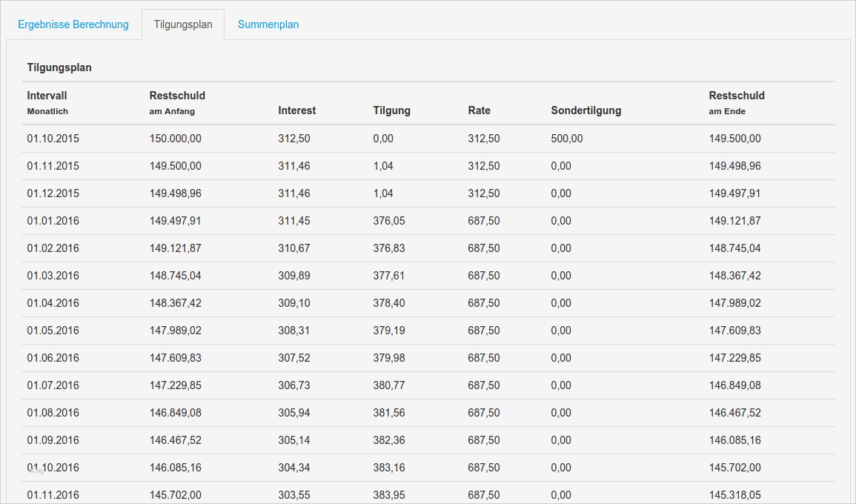Click the Sondertilgung column header
The height and width of the screenshot is (504, 856).
[585, 110]
